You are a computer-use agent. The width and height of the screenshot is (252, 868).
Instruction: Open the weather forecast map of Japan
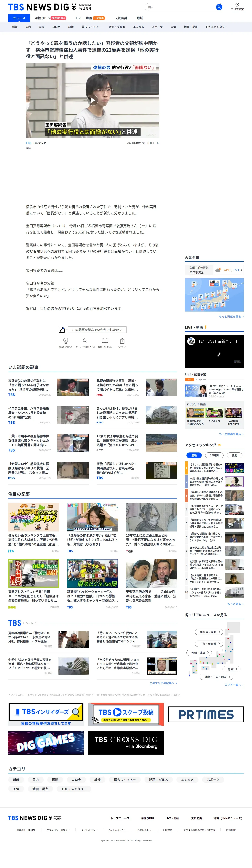tap(214, 295)
